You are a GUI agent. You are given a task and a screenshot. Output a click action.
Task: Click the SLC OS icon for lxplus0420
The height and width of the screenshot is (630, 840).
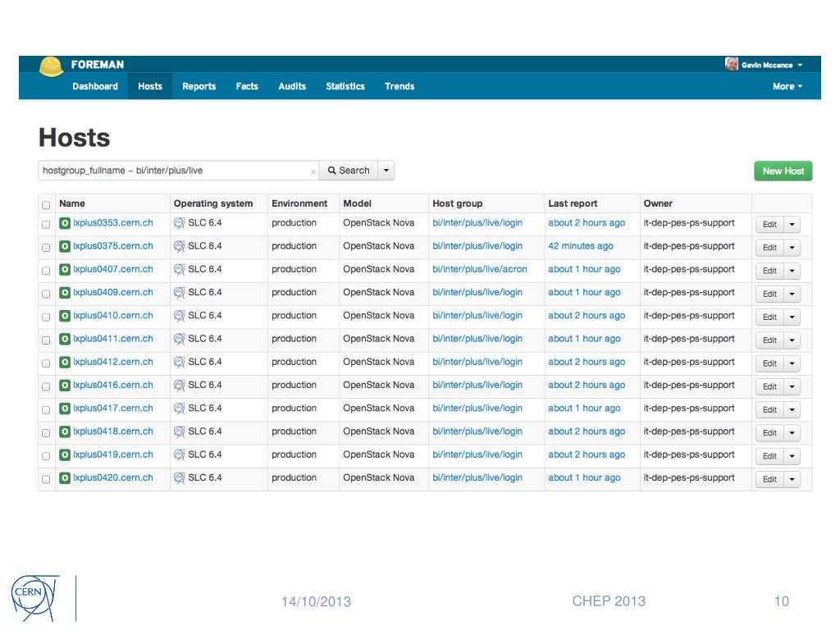(180, 478)
